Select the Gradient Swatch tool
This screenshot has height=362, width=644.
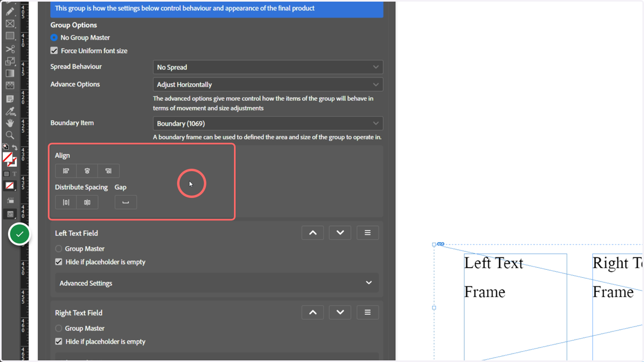pos(10,73)
